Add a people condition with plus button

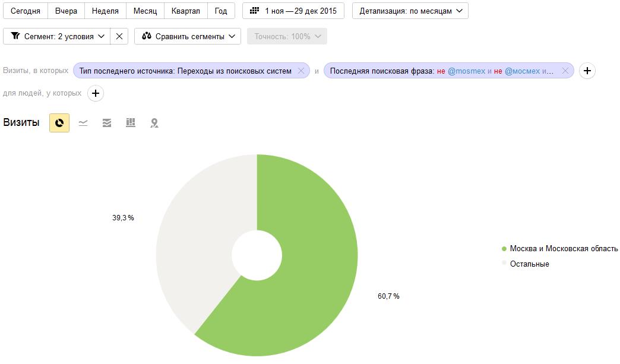click(95, 93)
